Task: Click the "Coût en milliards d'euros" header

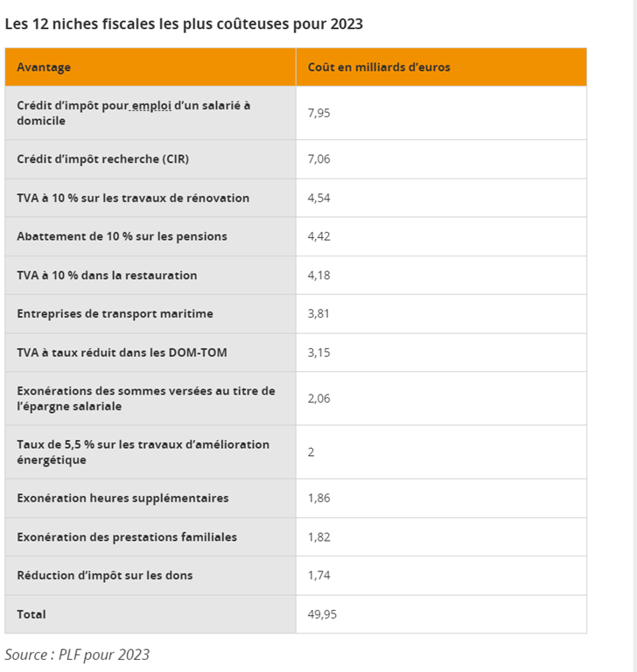Action: (x=379, y=67)
